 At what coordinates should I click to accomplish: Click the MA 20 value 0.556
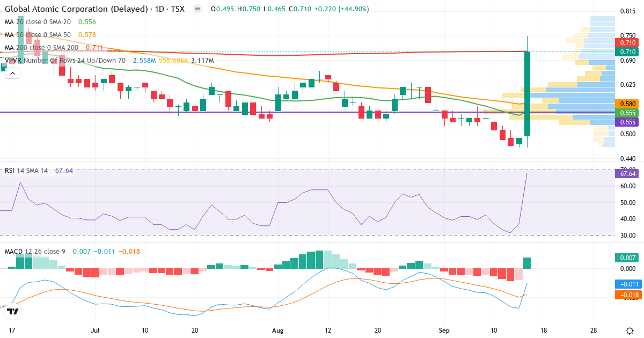87,22
